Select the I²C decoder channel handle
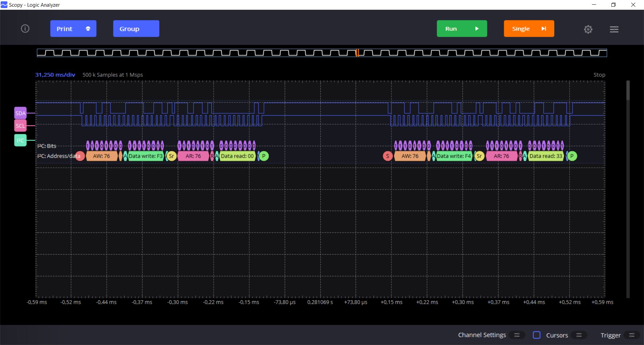Image resolution: width=644 pixels, height=345 pixels. pyautogui.click(x=20, y=140)
